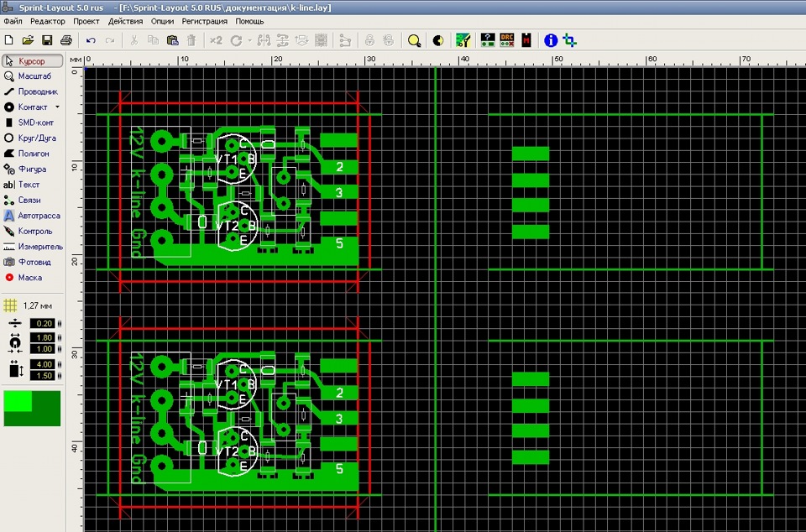Select the Текст tool

coord(33,185)
